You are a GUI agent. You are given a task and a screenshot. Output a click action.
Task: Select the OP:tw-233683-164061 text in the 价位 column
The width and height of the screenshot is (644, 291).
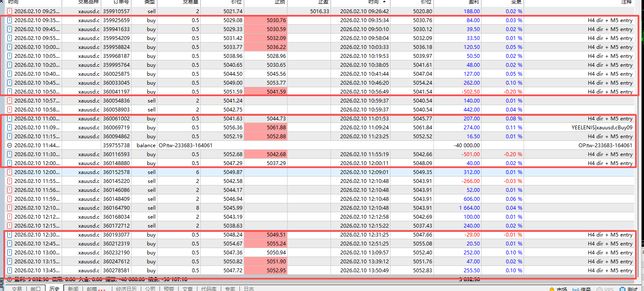tap(185, 145)
